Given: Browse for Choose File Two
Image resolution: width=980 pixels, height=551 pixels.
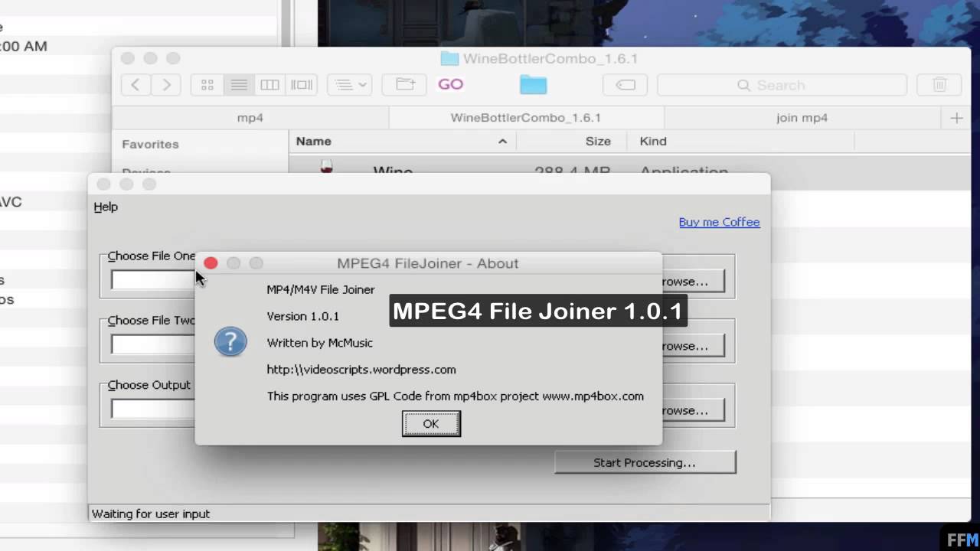Looking at the screenshot, I should (691, 346).
